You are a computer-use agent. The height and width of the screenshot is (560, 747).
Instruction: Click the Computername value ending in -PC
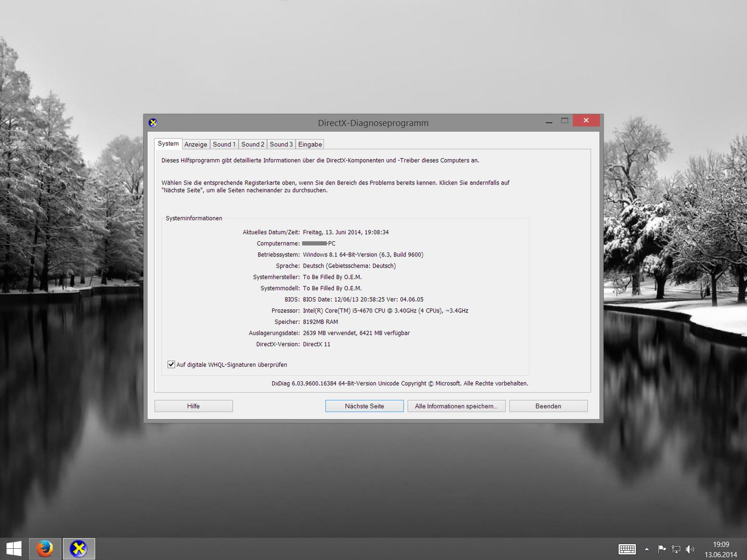pos(319,243)
